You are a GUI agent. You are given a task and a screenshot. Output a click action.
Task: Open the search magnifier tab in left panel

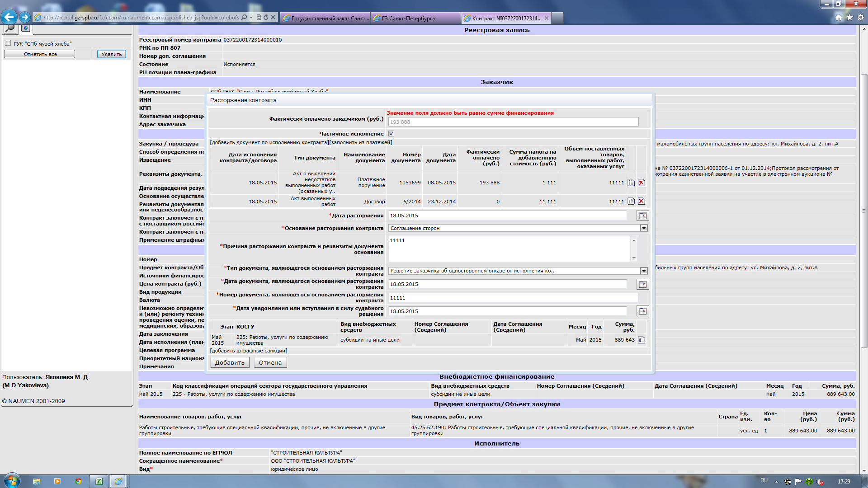10,28
